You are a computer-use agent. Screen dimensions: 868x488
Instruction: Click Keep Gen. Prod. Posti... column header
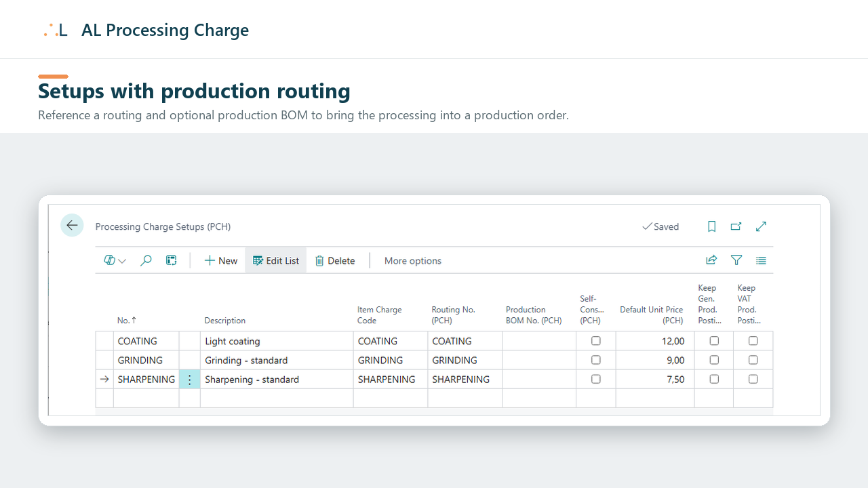(710, 304)
